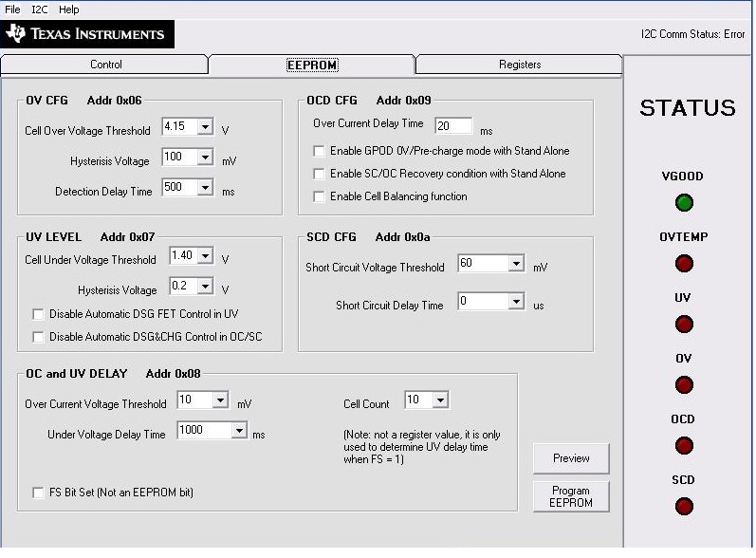Open the Cell Count dropdown
This screenshot has height=558, width=756.
click(x=439, y=400)
